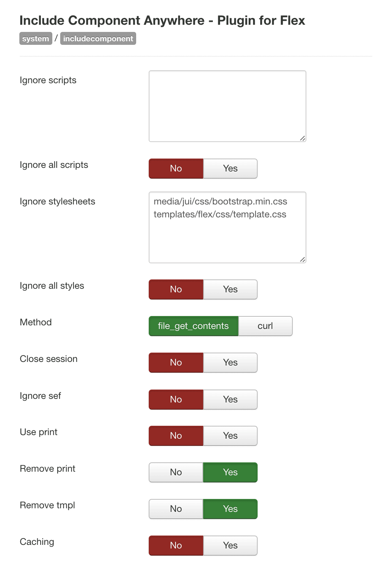Viewport: 392px width, 575px height.
Task: Keep 'Ignore all scripts' set to No
Action: point(176,168)
